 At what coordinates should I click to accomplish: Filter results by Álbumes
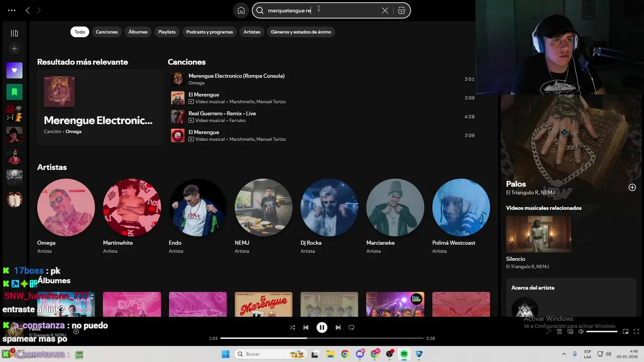[138, 32]
